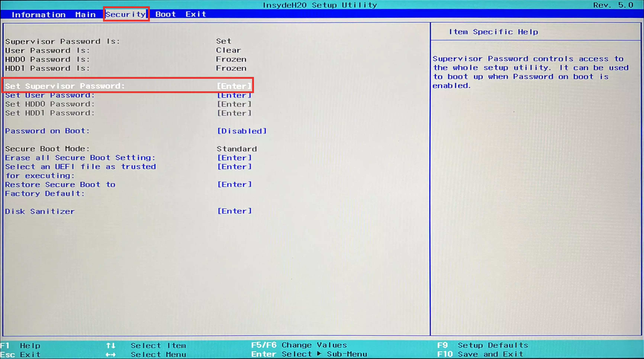
Task: Open the Disk Sanitizer entry
Action: 40,211
